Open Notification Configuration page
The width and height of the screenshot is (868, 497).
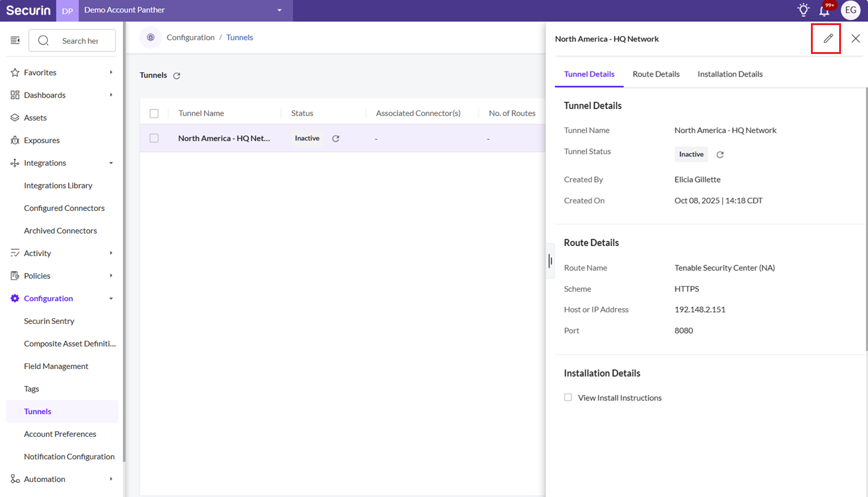69,457
